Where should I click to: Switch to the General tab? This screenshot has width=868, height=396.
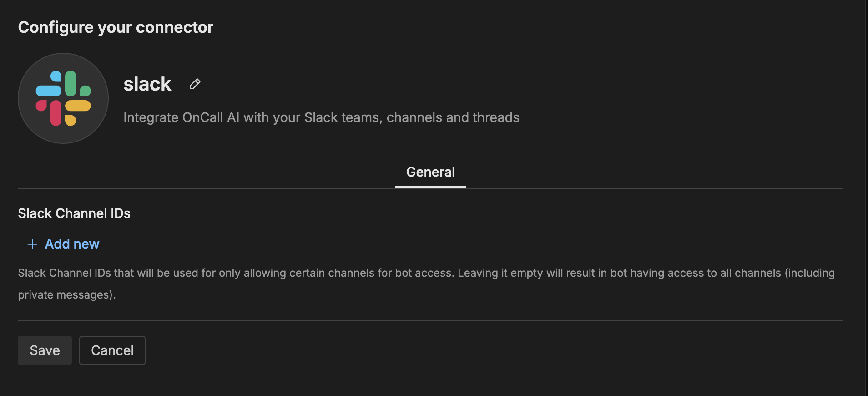click(430, 172)
